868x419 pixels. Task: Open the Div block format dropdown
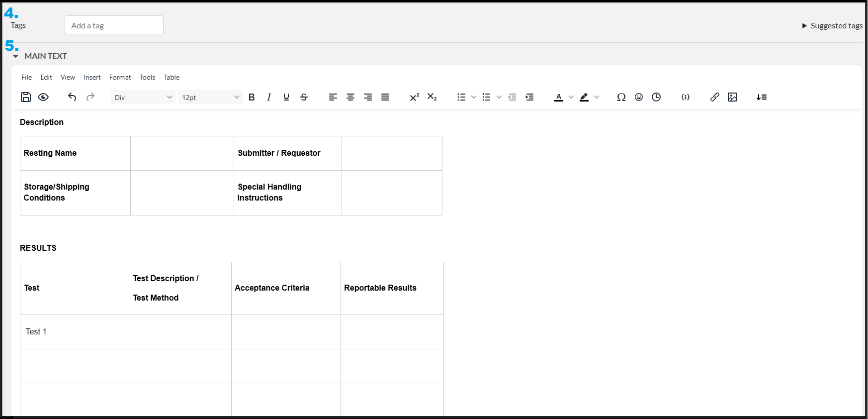coord(143,98)
